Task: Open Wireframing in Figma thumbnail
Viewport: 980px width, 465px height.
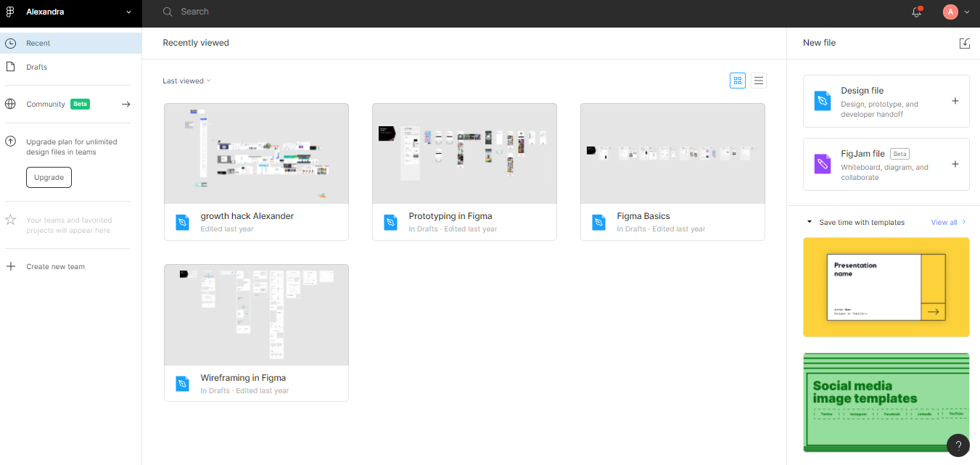Action: click(x=256, y=315)
